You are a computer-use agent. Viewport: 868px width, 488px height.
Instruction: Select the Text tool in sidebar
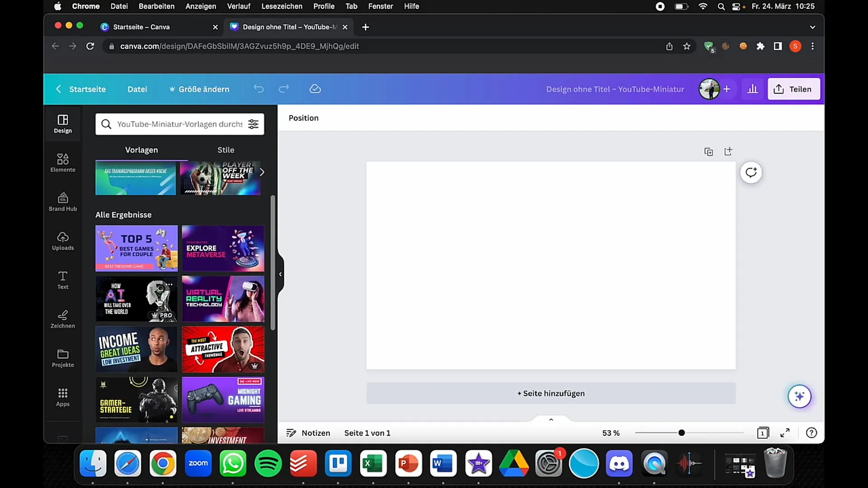tap(62, 279)
